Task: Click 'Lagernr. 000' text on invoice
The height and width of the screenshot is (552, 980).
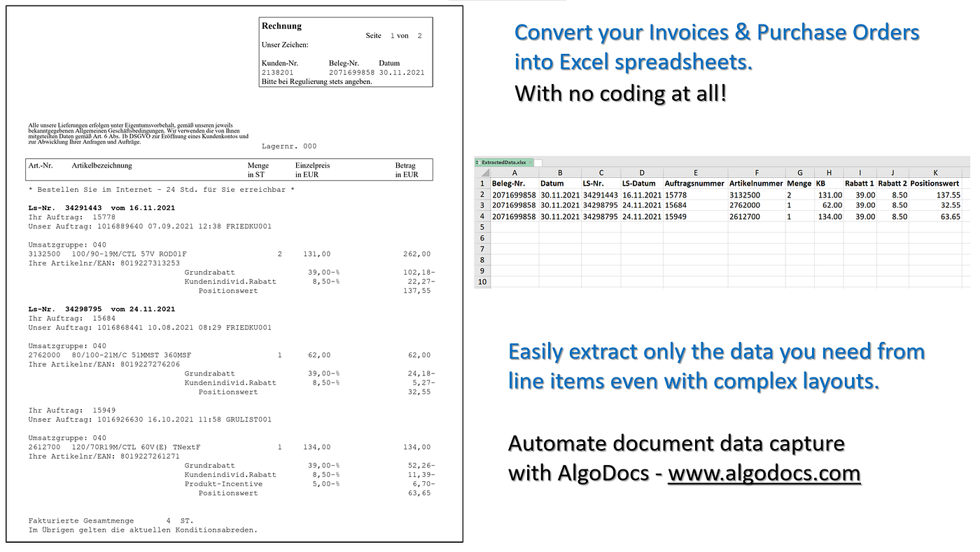Action: point(289,146)
